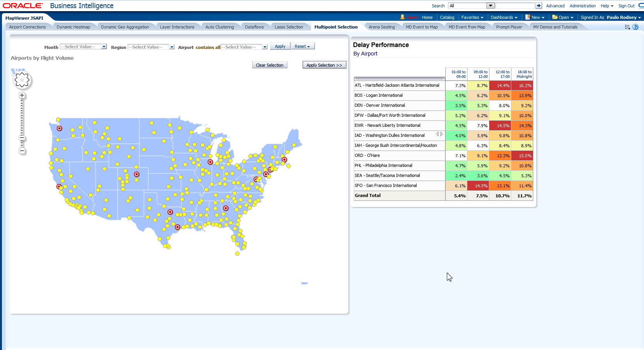
Task: Click the Oracle logo
Action: 23,5
